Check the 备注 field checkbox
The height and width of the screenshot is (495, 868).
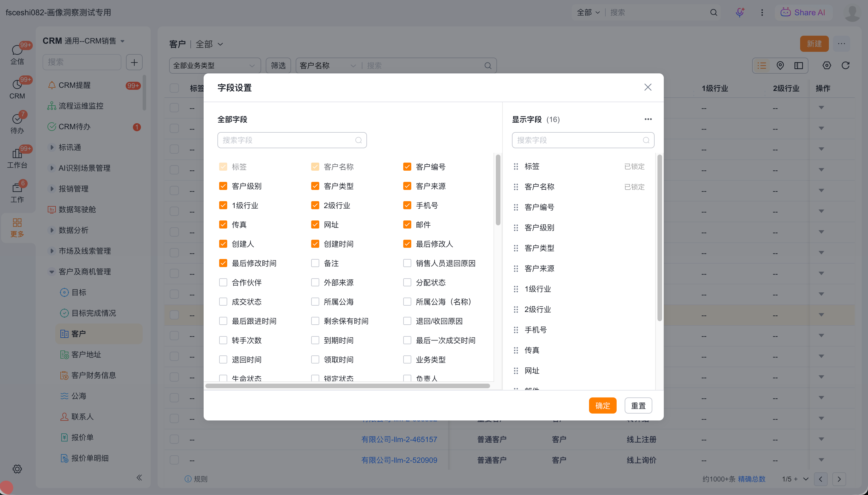[x=315, y=263]
